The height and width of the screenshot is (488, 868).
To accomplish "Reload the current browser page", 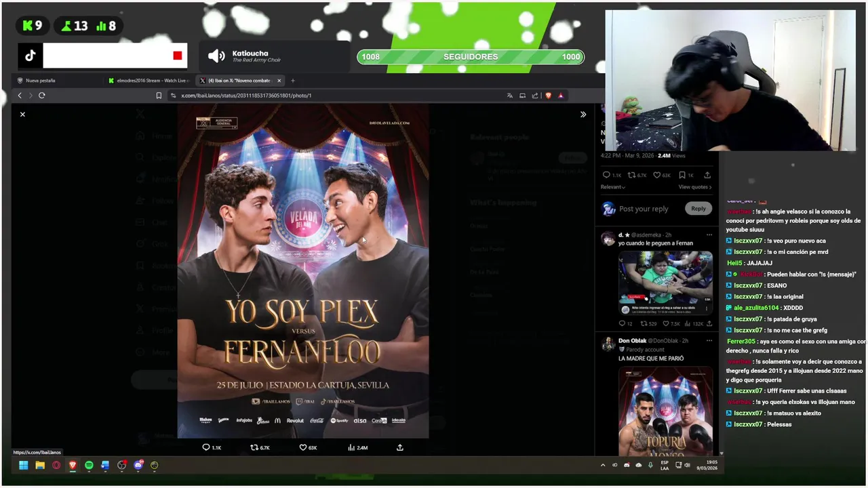I will (x=42, y=96).
